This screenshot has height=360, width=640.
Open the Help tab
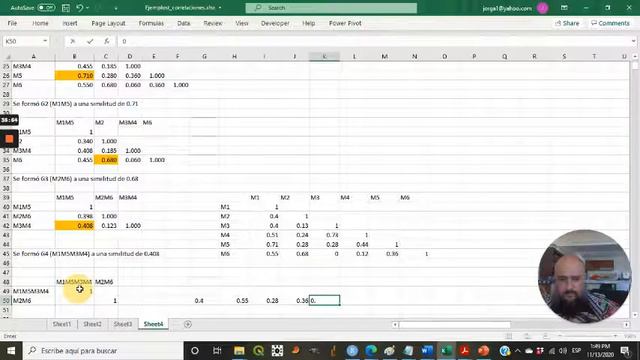[309, 23]
